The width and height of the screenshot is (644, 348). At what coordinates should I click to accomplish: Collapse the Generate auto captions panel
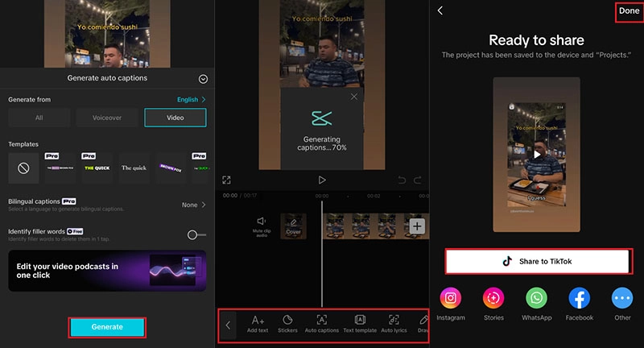click(x=203, y=79)
